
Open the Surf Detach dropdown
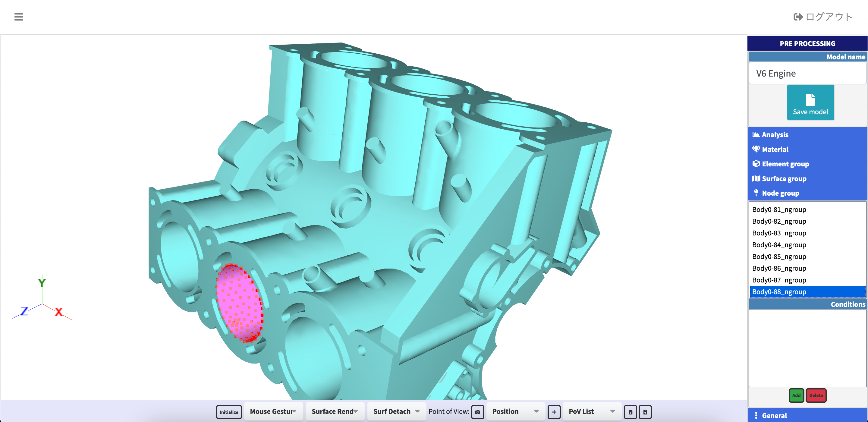tap(396, 411)
